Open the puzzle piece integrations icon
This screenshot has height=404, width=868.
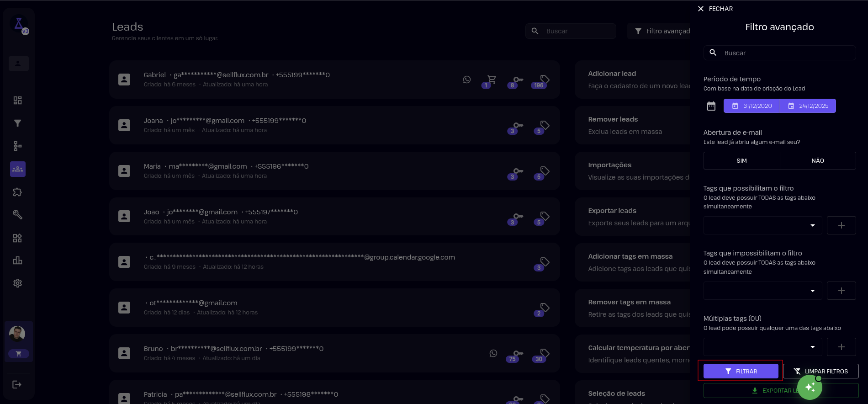(18, 192)
